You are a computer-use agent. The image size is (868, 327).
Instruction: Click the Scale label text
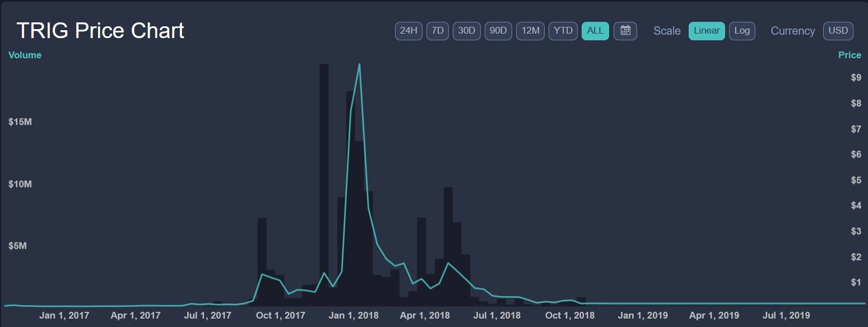666,31
